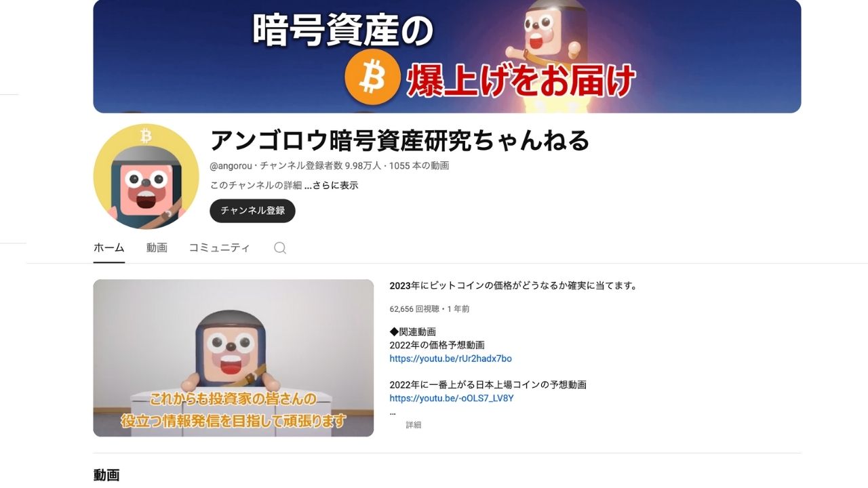Open the channel search magnifier icon
The image size is (868, 488).
coord(280,248)
